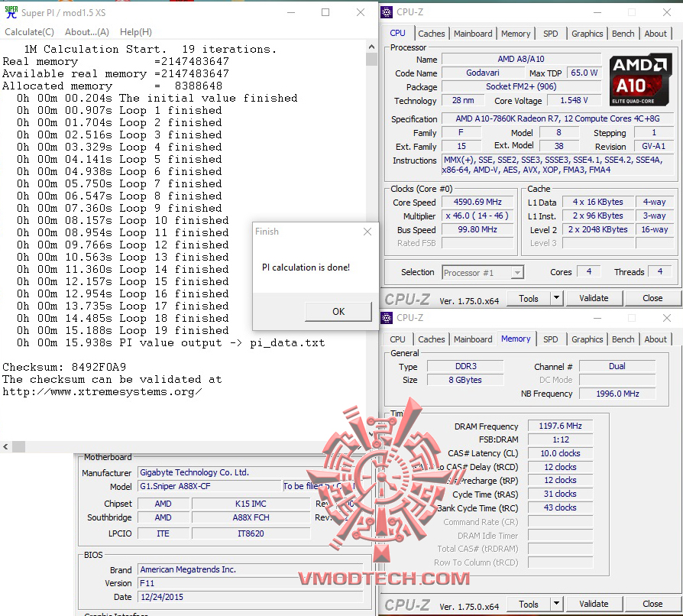Image resolution: width=683 pixels, height=616 pixels.
Task: Click the Channel # field Dual
Action: [617, 366]
